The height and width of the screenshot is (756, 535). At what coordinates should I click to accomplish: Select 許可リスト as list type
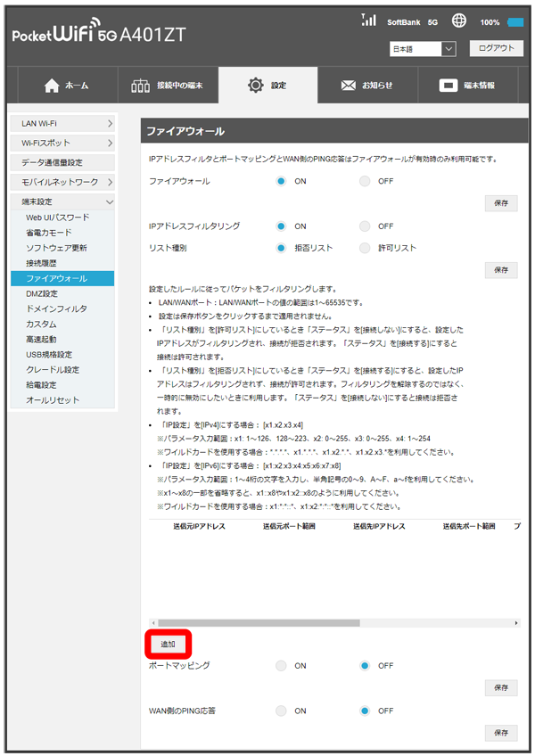365,248
